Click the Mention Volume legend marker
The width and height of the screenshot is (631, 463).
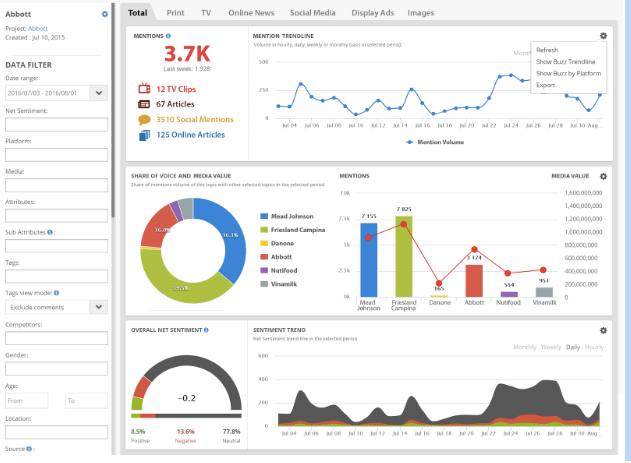tap(410, 142)
